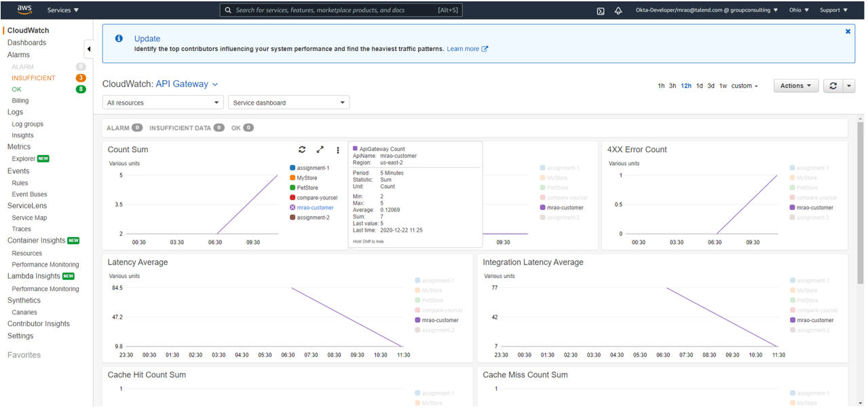Open the notifications bell
This screenshot has width=868, height=411.
coord(618,11)
